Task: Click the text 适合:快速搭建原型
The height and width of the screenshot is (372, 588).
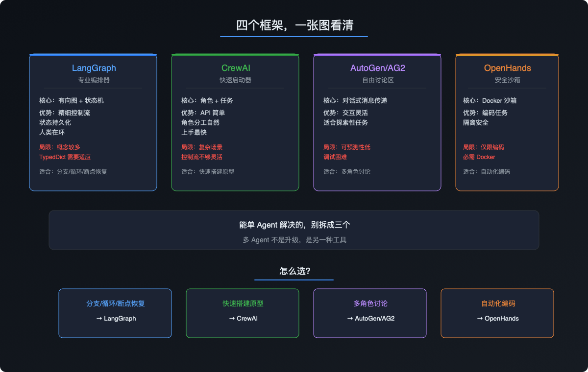Action: tap(208, 172)
